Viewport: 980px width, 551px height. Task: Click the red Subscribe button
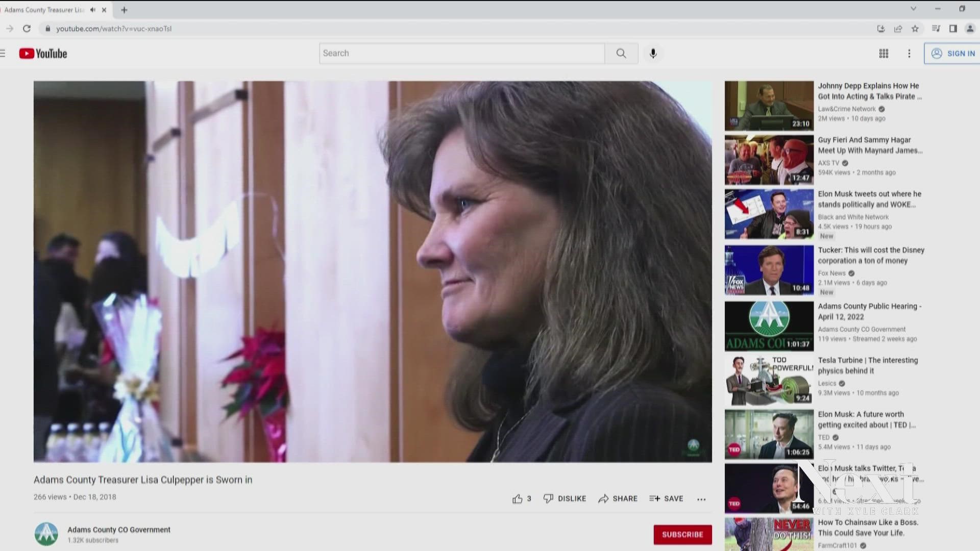682,534
